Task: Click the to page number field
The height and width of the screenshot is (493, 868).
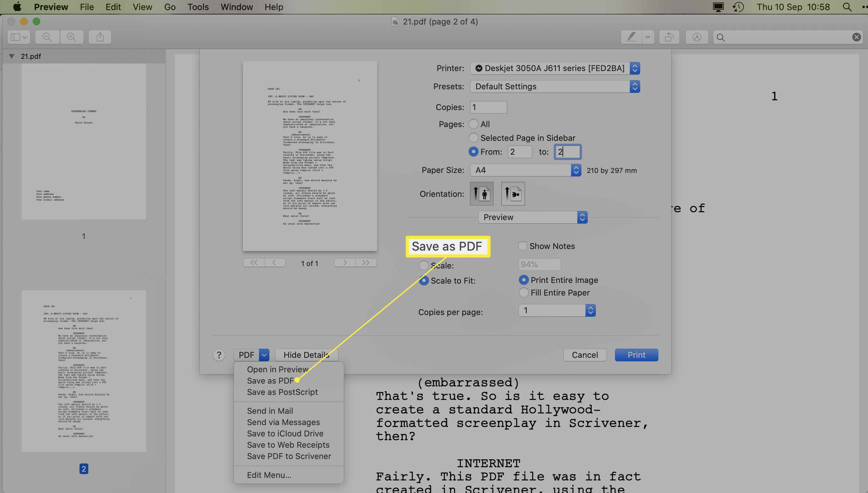Action: (x=568, y=152)
